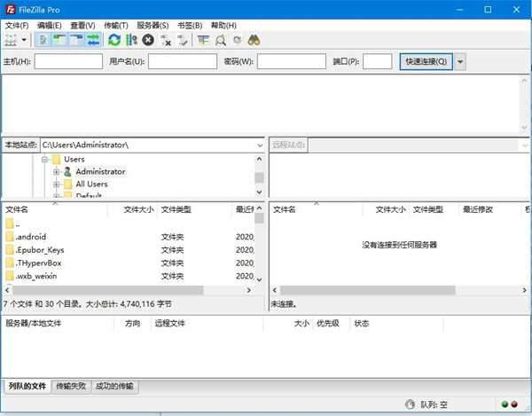Toggle the remote directory tree icon
The height and width of the screenshot is (416, 532).
pyautogui.click(x=76, y=40)
